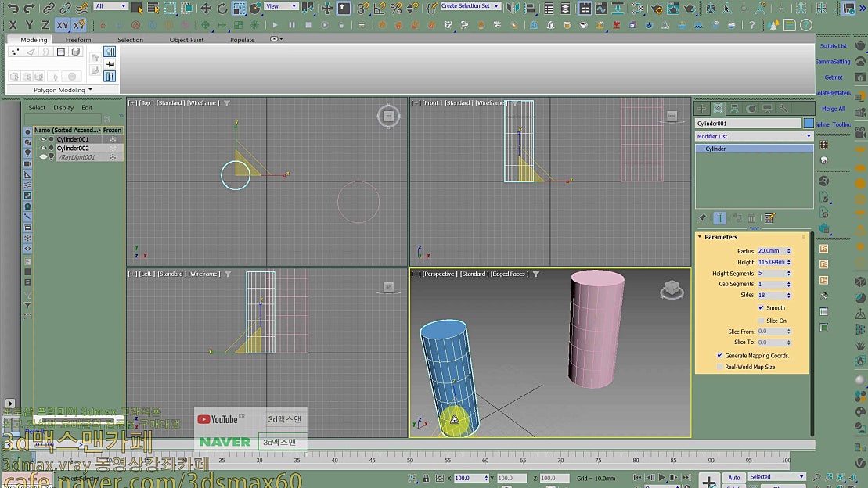This screenshot has height=488, width=868.
Task: Click the Remove Modifier trash icon
Action: (751, 217)
